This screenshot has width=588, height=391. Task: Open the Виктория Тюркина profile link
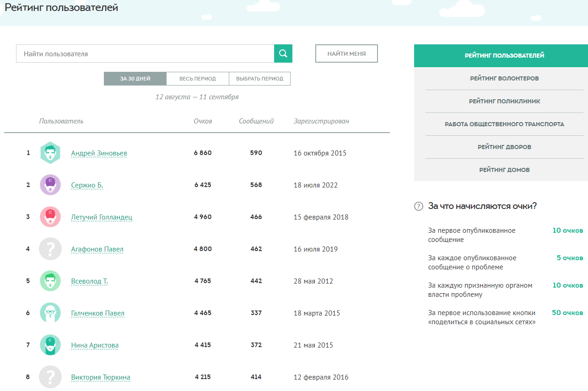101,377
